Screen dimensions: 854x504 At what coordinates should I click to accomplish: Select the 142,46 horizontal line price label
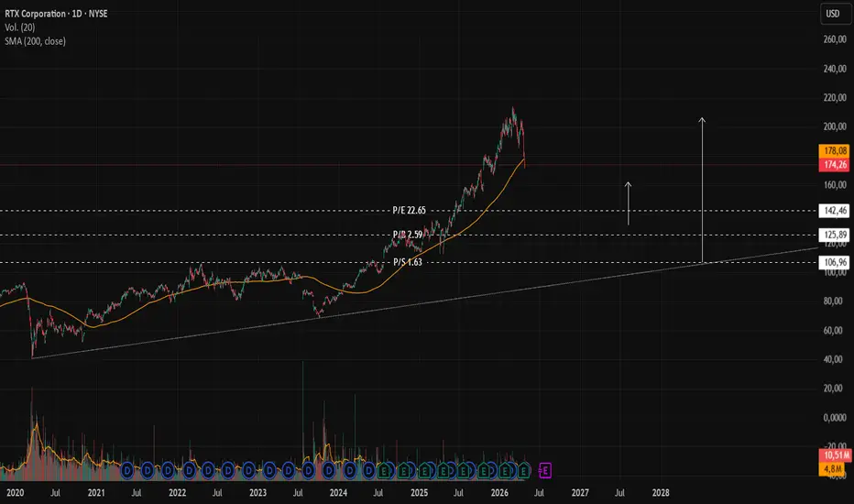tap(835, 211)
